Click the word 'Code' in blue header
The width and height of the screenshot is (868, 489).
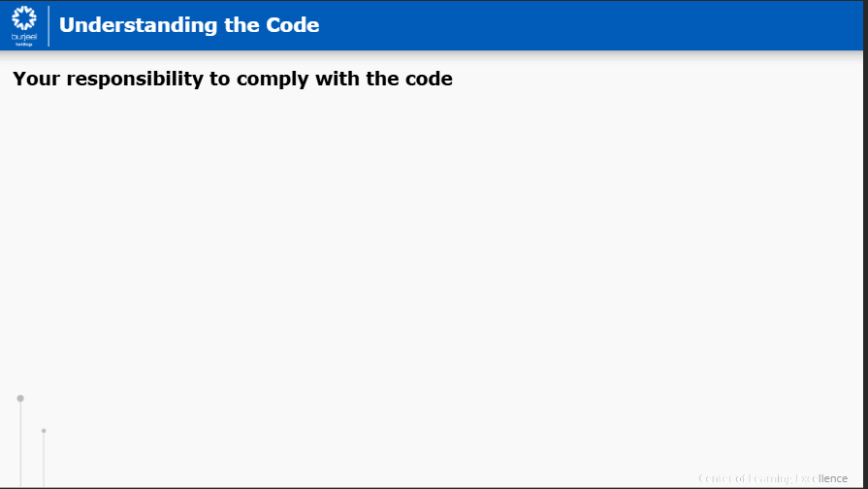click(292, 25)
